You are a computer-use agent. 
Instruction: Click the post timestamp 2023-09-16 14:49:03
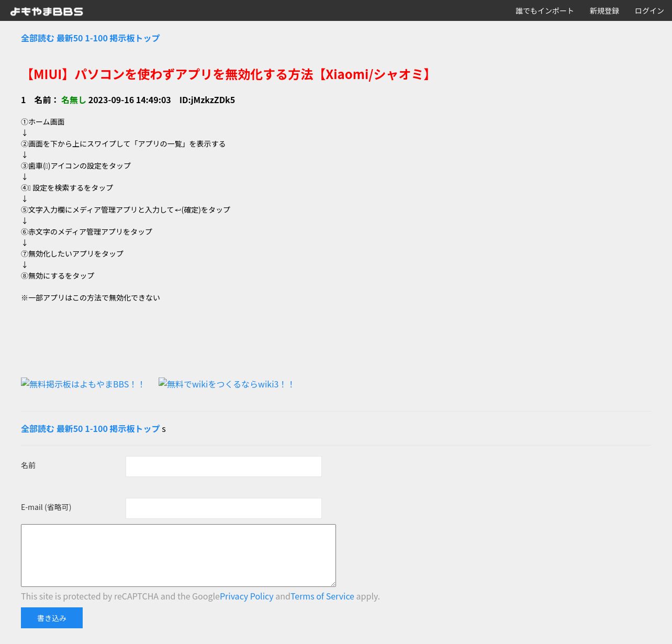click(129, 100)
